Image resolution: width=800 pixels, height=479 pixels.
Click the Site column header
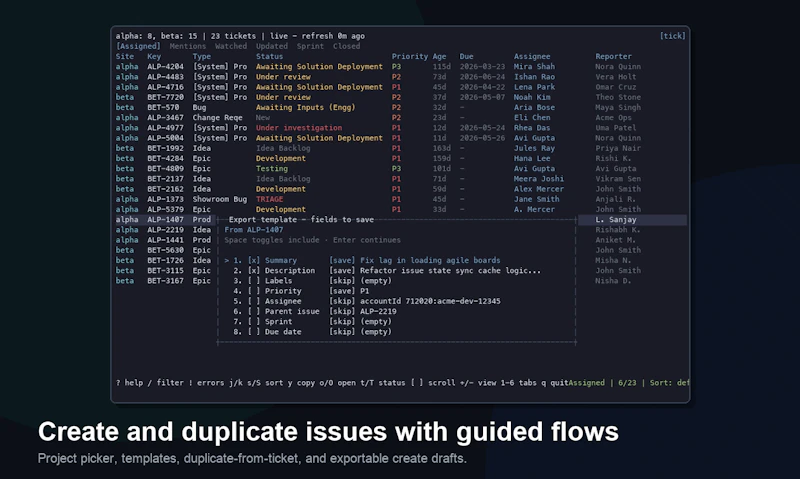coord(124,57)
